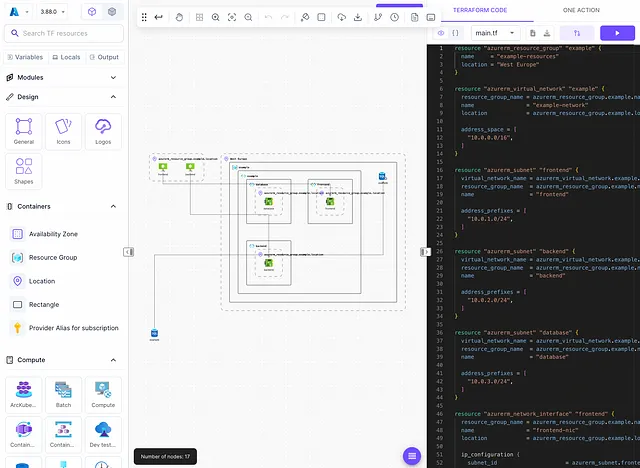Toggle the curly braces code view

456,33
